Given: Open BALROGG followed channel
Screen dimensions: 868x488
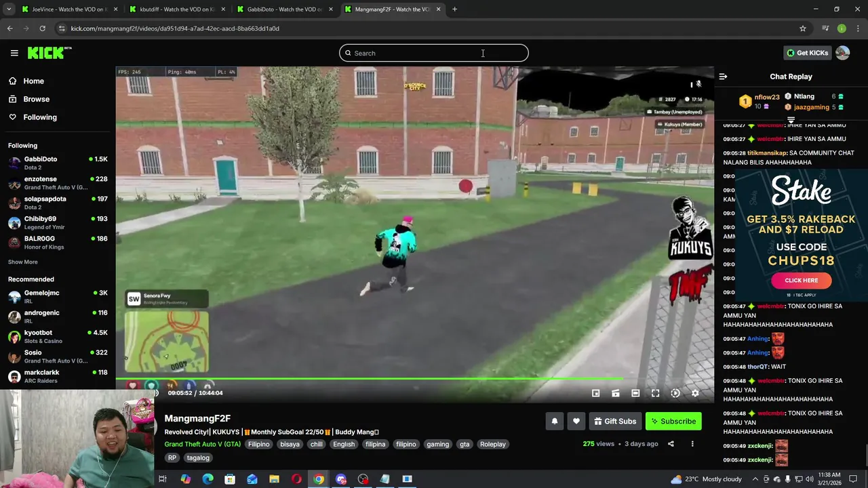Looking at the screenshot, I should point(58,243).
